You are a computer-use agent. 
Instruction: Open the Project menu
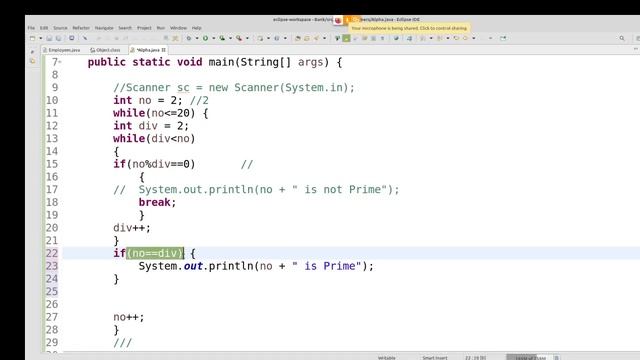(x=144, y=28)
